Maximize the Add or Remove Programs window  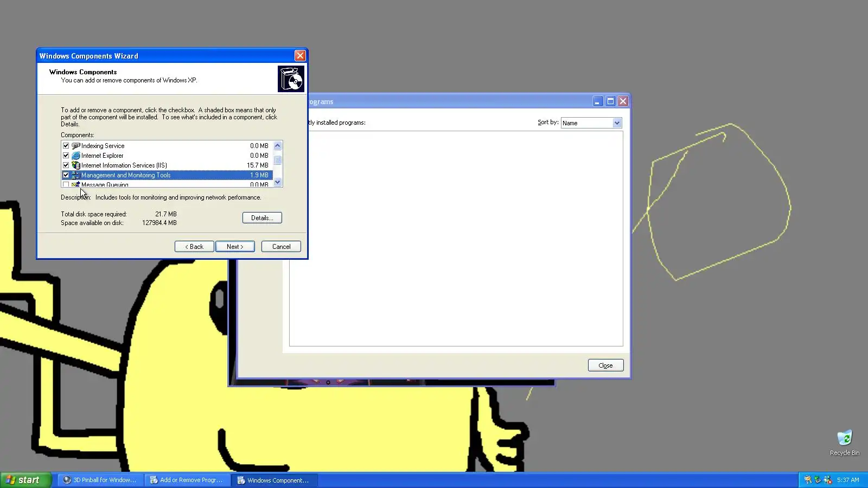click(x=610, y=101)
